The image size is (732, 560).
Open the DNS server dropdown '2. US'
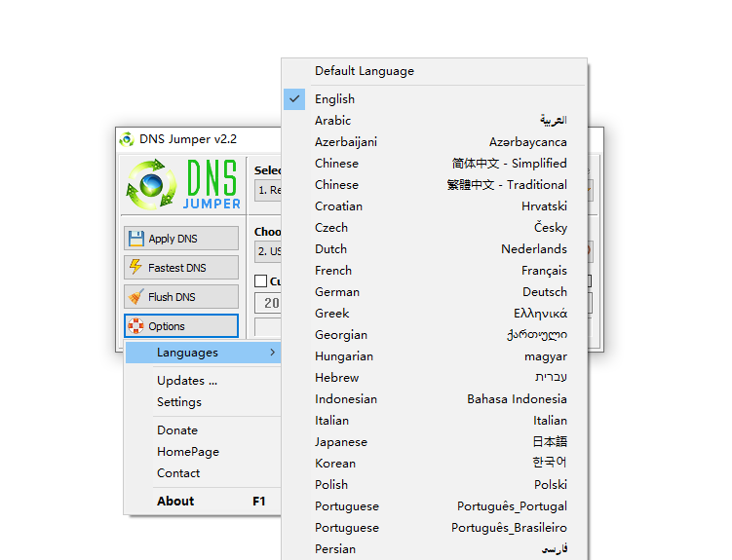(x=267, y=252)
